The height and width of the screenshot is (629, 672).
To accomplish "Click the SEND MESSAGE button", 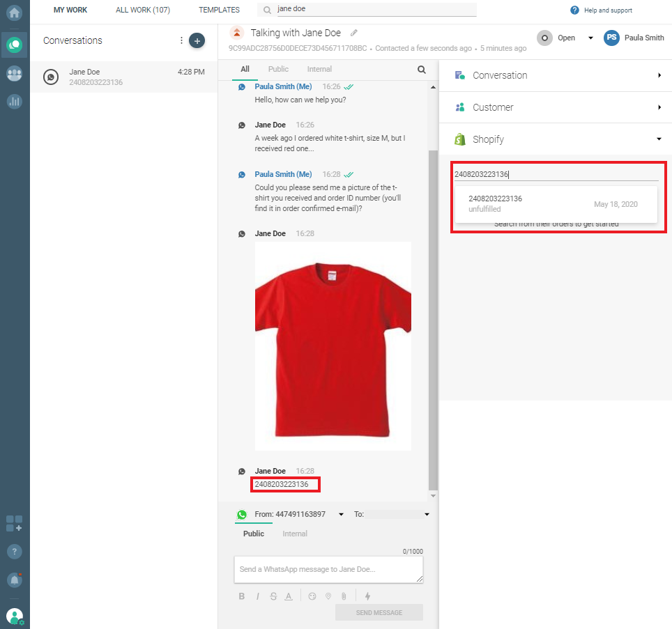I will 379,612.
